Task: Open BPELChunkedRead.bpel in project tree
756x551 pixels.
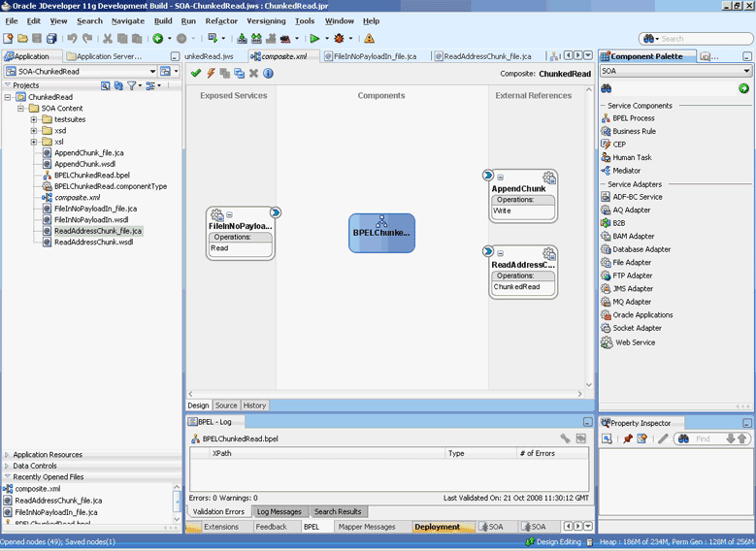Action: (x=91, y=176)
